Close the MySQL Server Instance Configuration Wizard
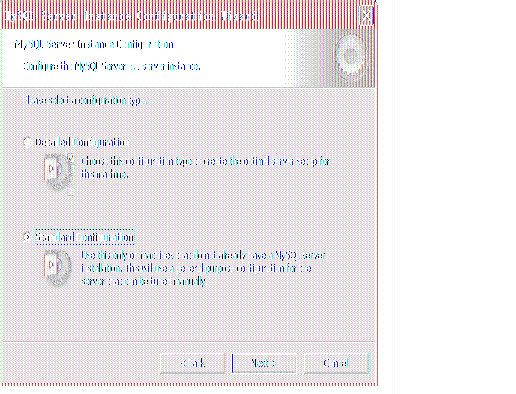The height and width of the screenshot is (394, 516). [366, 15]
